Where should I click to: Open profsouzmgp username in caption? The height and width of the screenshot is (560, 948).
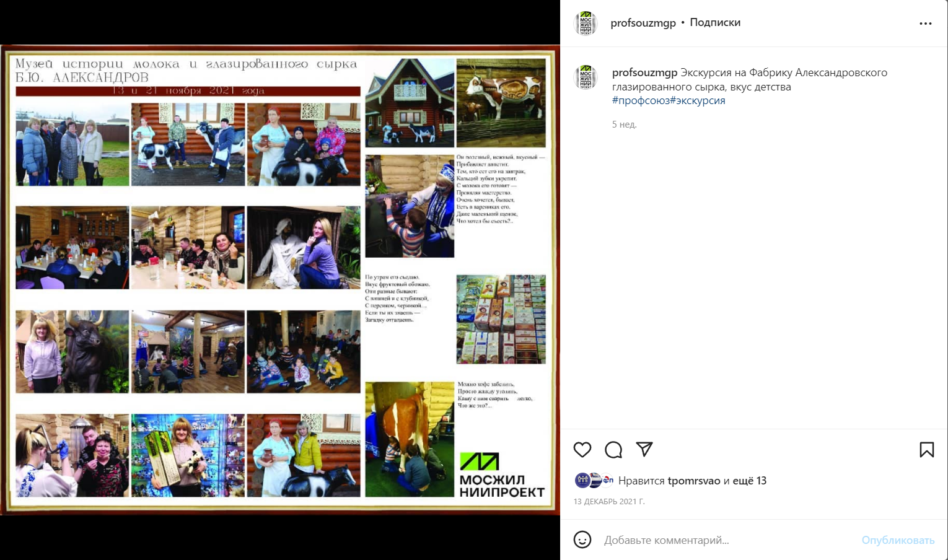click(x=644, y=72)
